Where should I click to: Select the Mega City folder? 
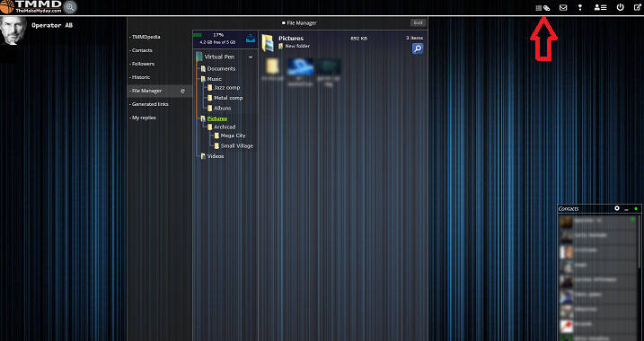coord(233,136)
